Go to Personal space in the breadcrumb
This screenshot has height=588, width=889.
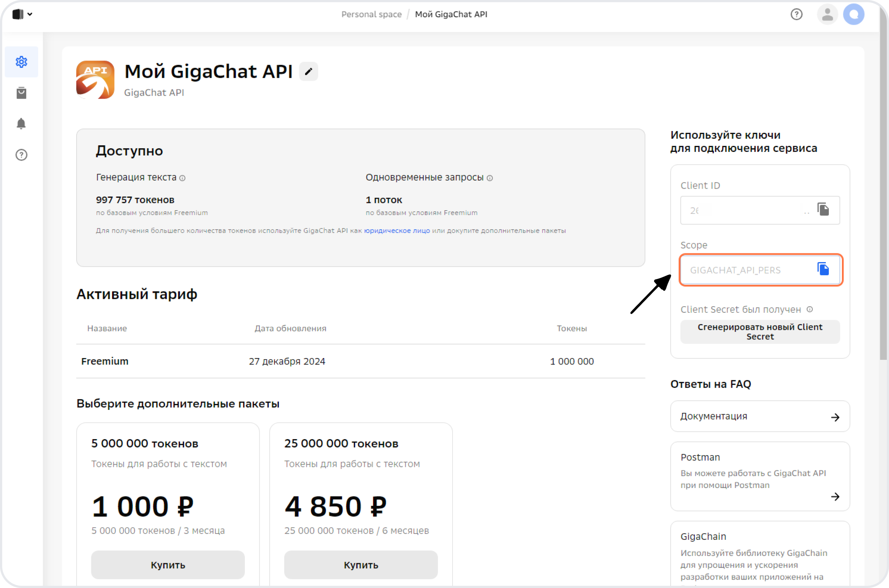[x=372, y=14]
